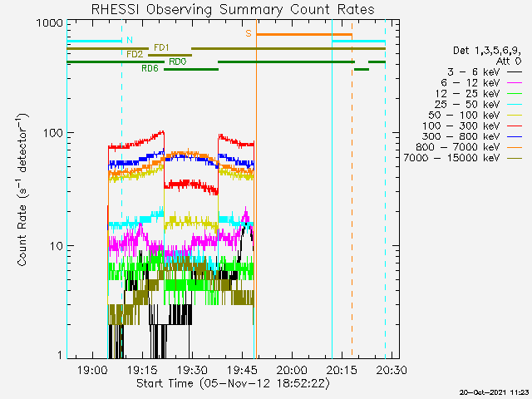
Task: Click the 'FD1' flag label
Action: [x=161, y=47]
